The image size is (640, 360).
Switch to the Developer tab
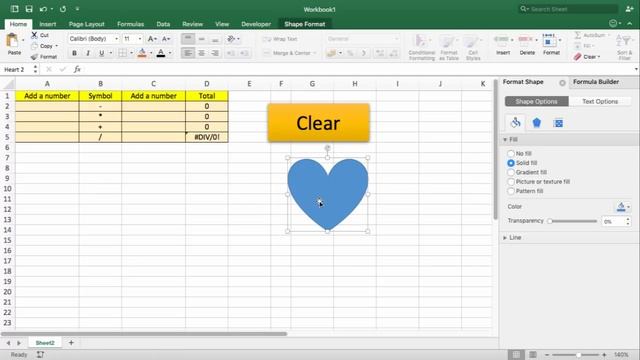tap(256, 24)
